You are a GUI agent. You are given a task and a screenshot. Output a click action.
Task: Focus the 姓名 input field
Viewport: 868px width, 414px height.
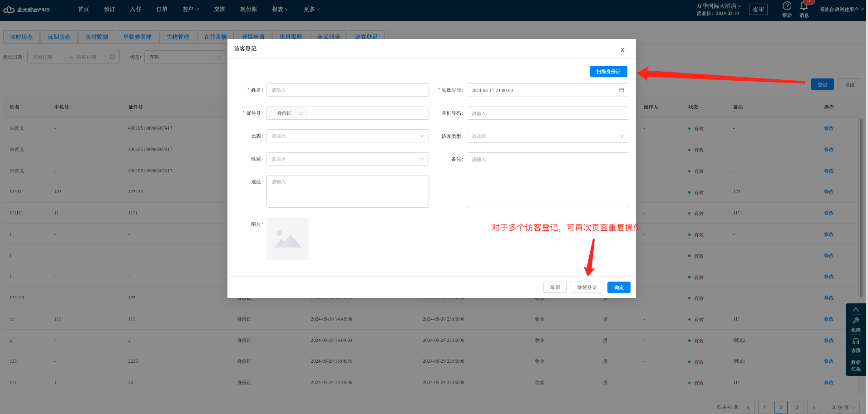pos(348,90)
